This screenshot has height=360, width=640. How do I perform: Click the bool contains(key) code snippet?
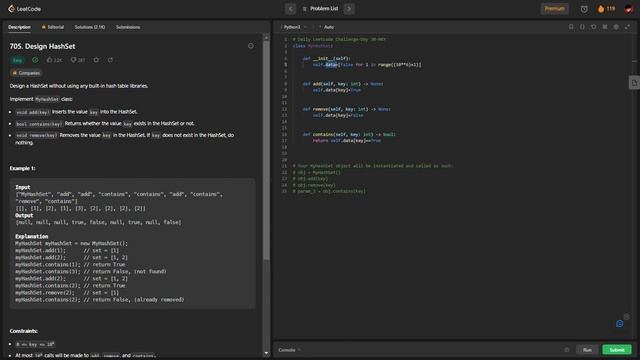(x=39, y=124)
